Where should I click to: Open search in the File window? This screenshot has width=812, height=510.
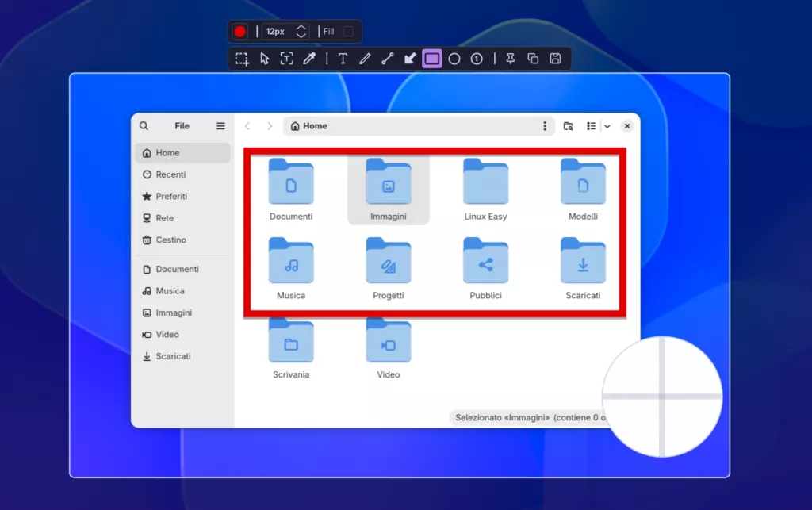(144, 126)
